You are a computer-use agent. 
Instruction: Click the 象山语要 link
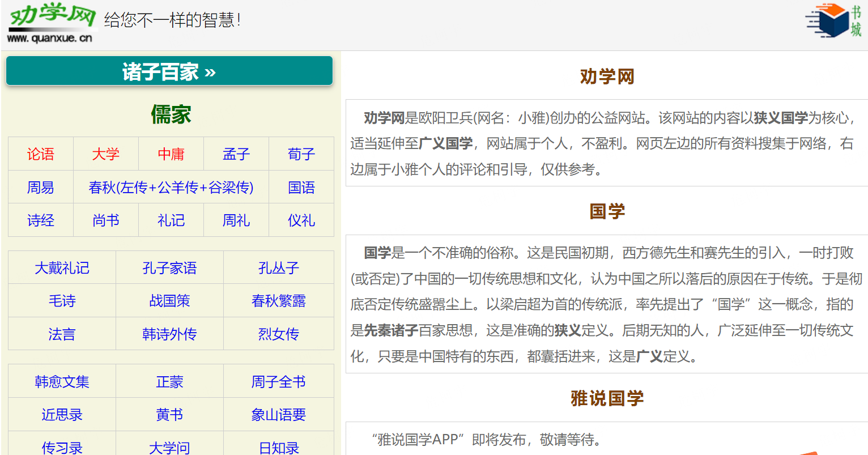(x=279, y=415)
